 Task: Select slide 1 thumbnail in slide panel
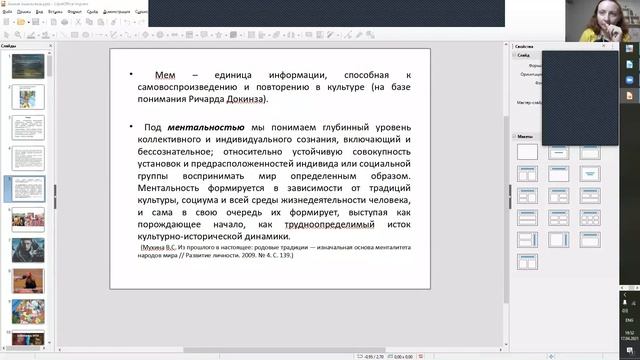click(x=28, y=66)
